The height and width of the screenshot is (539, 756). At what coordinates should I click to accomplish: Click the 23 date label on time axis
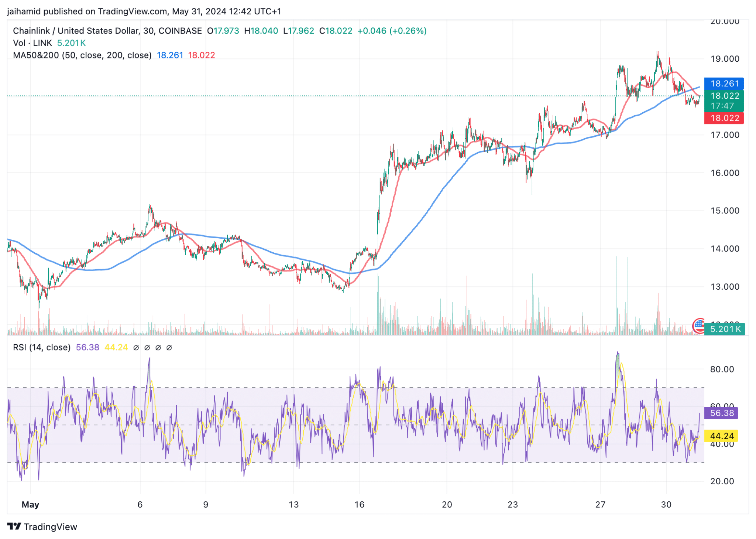tap(513, 504)
